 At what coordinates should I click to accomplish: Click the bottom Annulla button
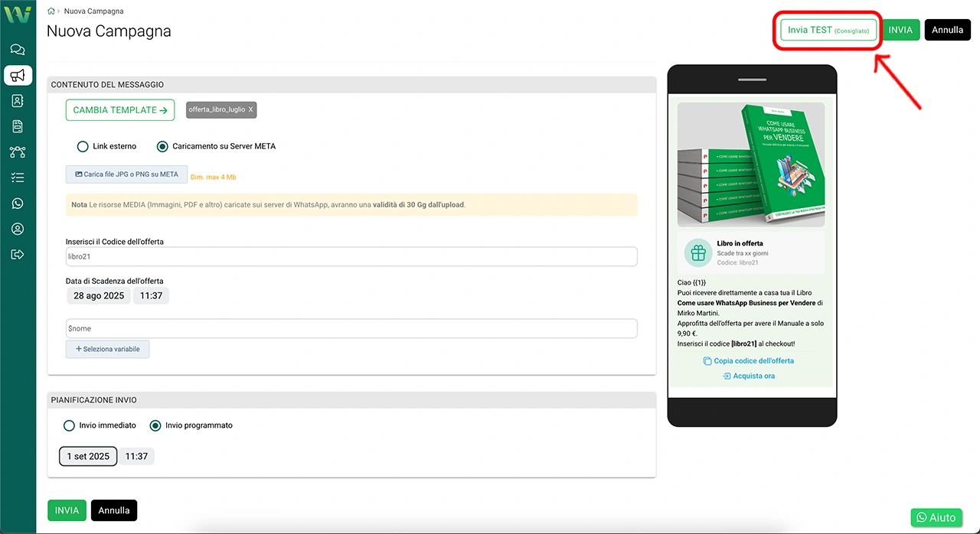(x=114, y=510)
